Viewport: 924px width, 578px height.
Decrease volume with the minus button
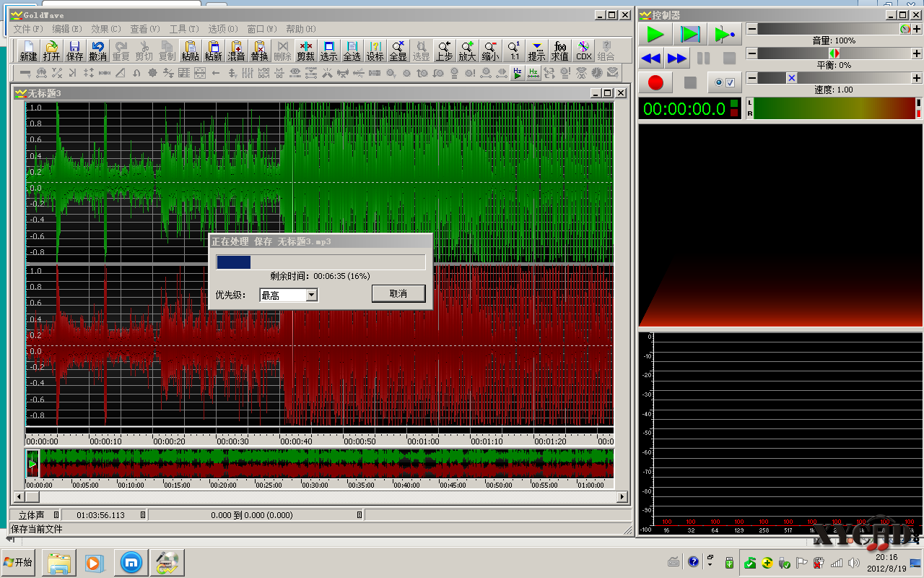pos(752,29)
